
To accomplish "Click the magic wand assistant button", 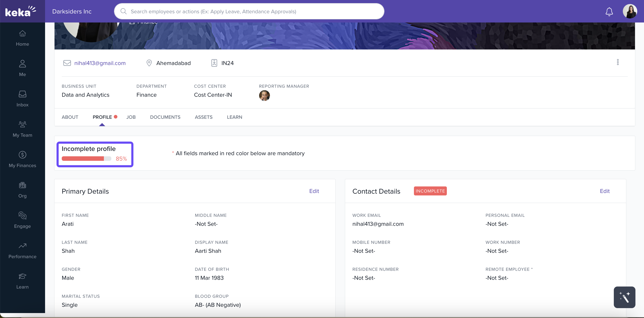I will coord(624,297).
